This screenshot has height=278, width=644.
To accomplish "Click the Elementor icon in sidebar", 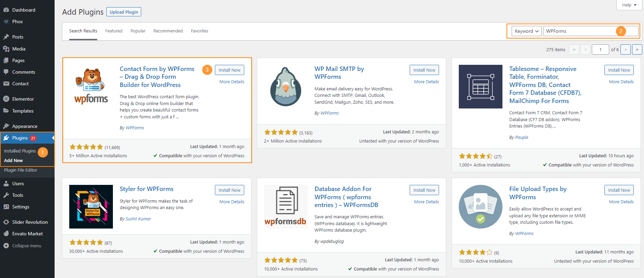I will click(6, 99).
